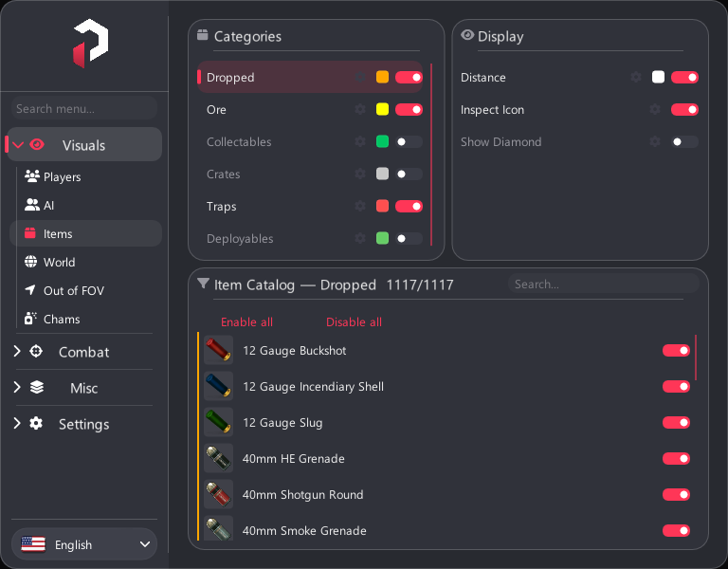This screenshot has width=728, height=569.
Task: Open settings gear for Collectables category
Action: point(360,141)
